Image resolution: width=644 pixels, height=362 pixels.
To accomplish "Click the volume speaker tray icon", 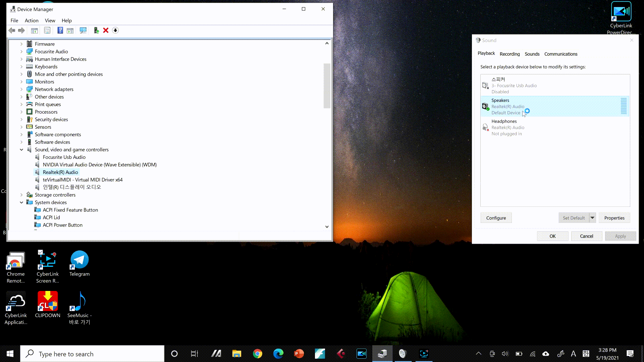I will [505, 354].
